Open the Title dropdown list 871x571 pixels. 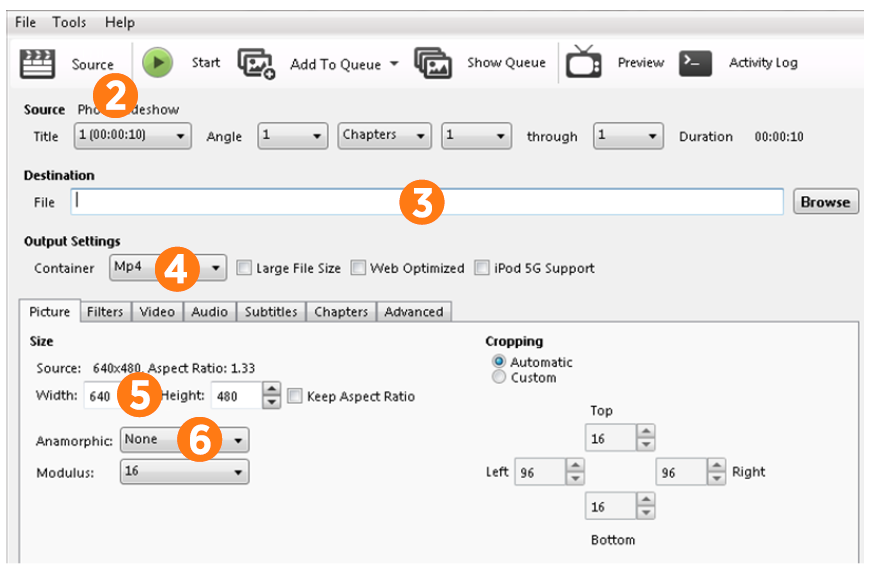tap(133, 136)
